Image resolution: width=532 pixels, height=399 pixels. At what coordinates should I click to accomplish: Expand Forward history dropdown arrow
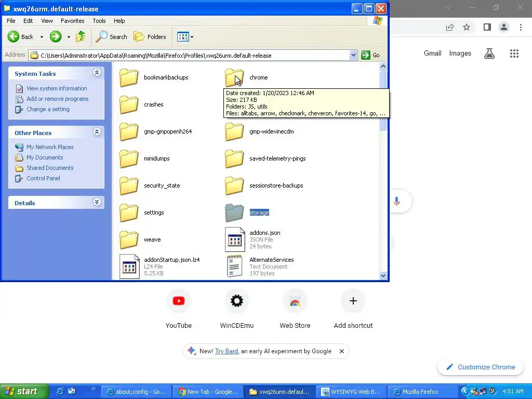(69, 37)
